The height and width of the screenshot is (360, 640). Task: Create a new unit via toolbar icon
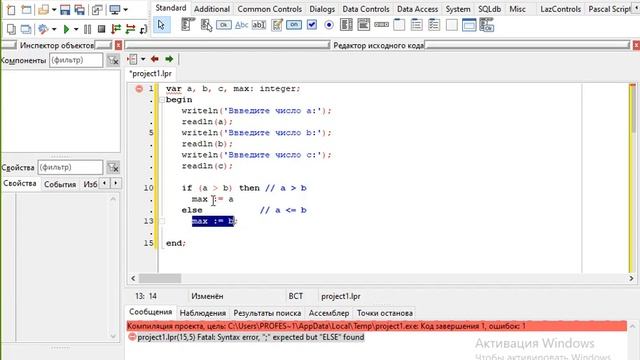point(11,9)
